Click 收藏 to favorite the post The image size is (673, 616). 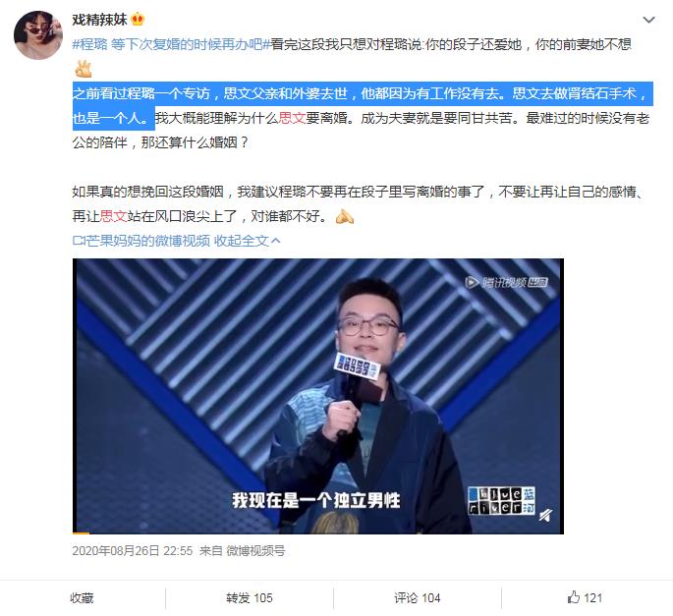click(x=82, y=598)
